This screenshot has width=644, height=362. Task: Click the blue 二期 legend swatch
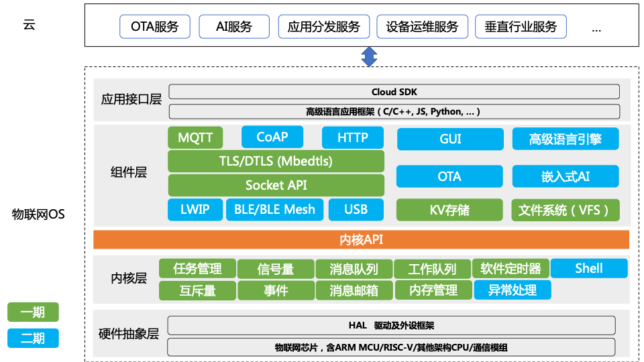(33, 338)
